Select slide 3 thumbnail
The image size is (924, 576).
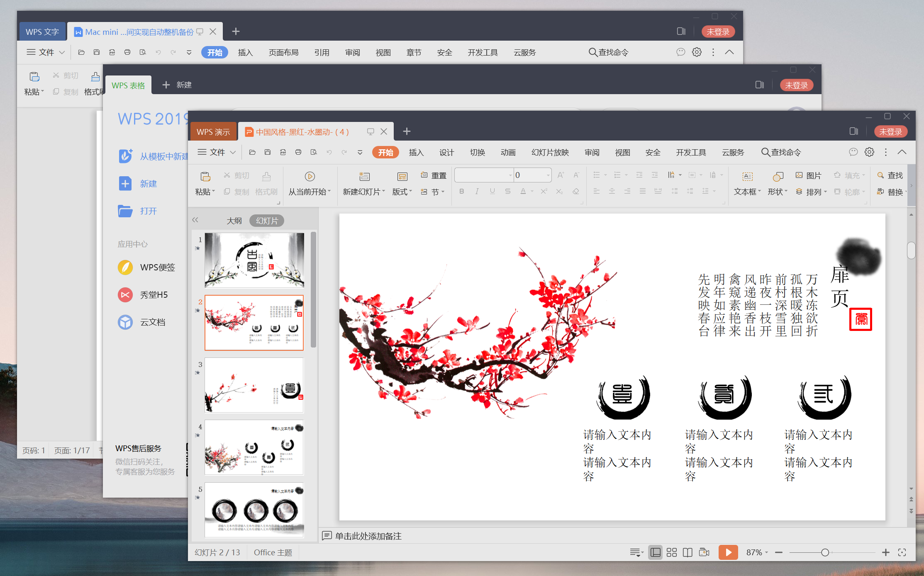coord(254,385)
